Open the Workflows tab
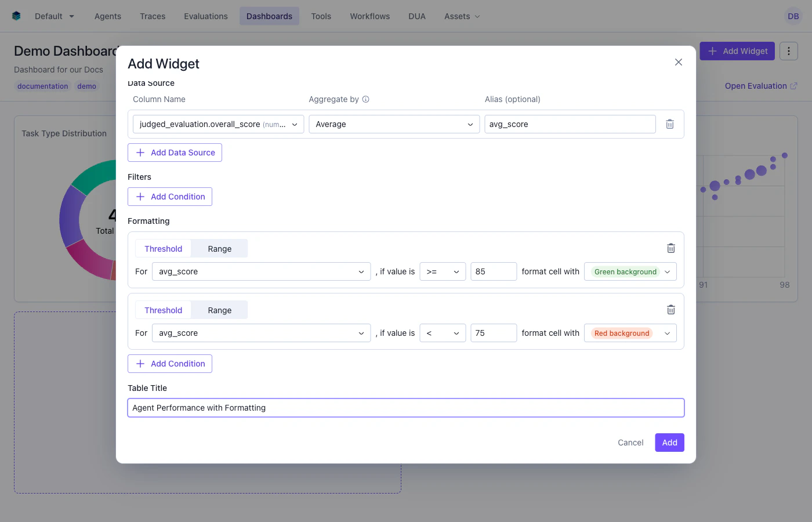Screen dimensions: 812x522 [369, 16]
